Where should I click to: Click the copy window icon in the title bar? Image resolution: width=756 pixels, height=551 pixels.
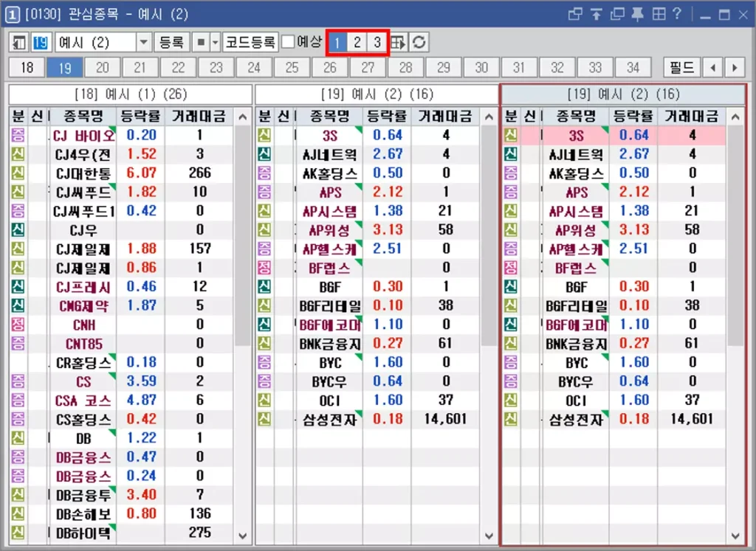tap(617, 15)
